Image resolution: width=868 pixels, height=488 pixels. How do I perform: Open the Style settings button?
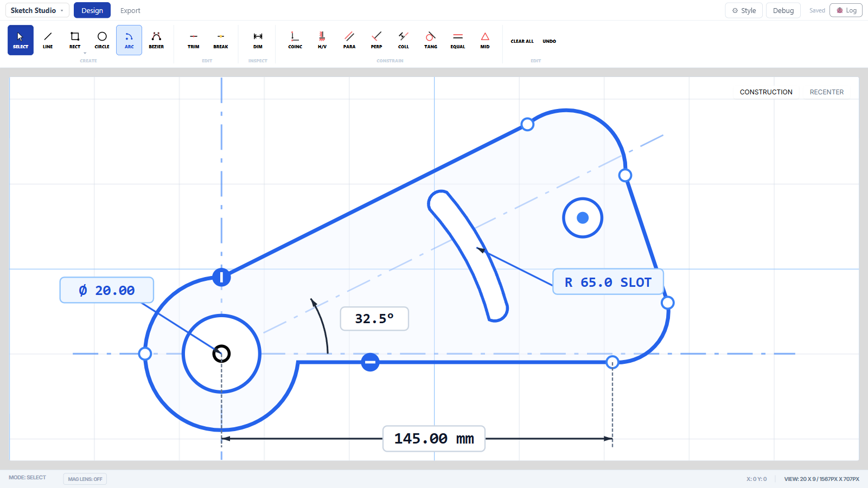tap(744, 10)
